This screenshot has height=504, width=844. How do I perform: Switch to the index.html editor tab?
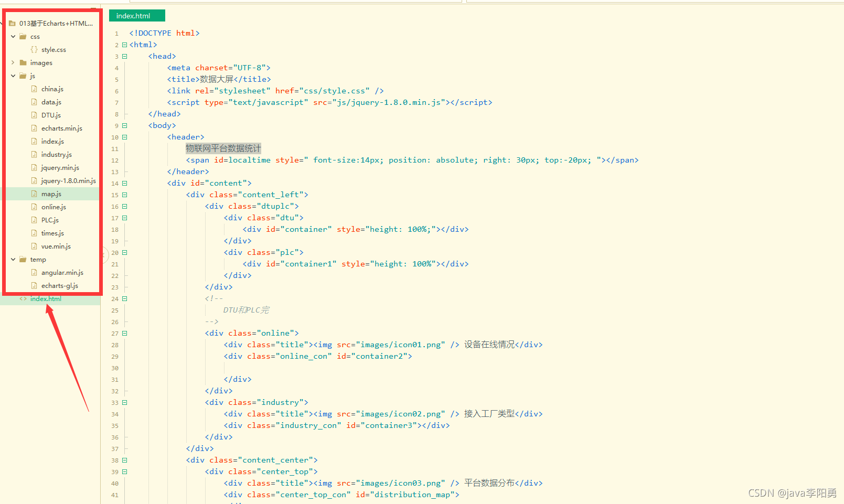click(137, 16)
